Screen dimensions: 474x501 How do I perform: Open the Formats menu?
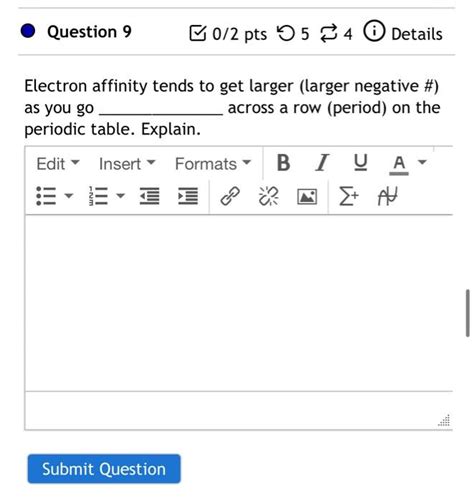213,164
